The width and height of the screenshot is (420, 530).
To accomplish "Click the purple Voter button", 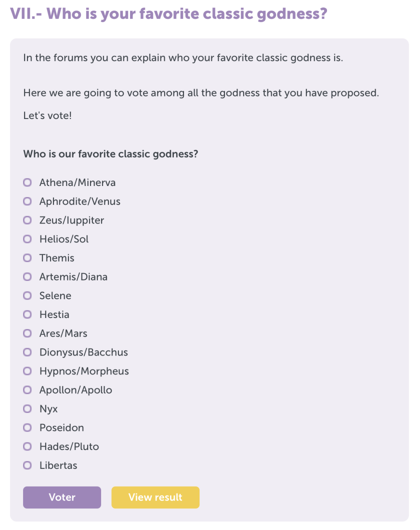I will click(62, 498).
